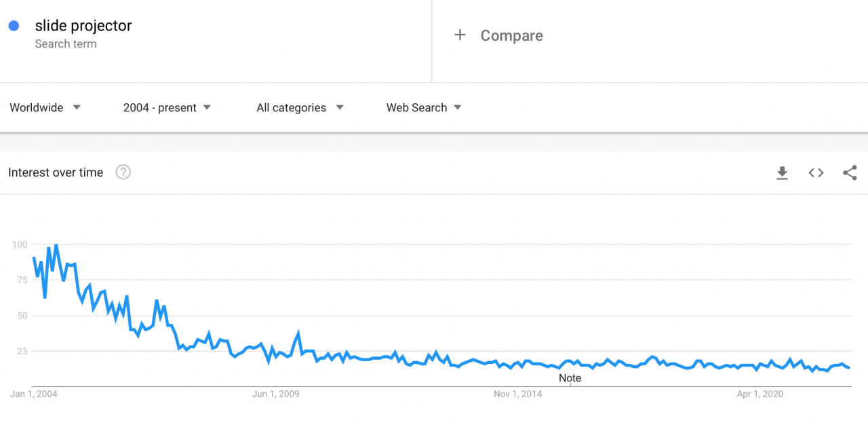
Task: Click the trend line near its 2004 peak
Action: (x=56, y=244)
